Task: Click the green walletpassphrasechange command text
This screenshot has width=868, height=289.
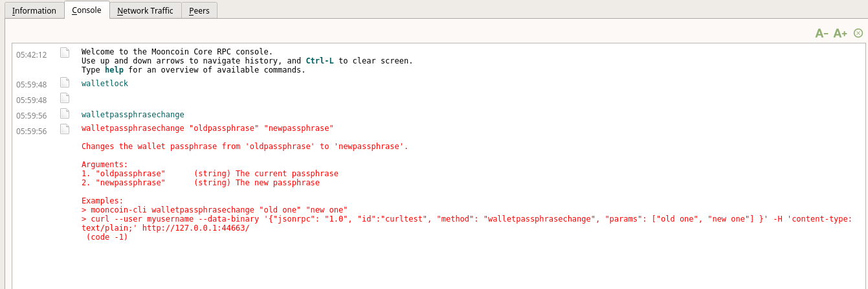Action: click(x=133, y=115)
